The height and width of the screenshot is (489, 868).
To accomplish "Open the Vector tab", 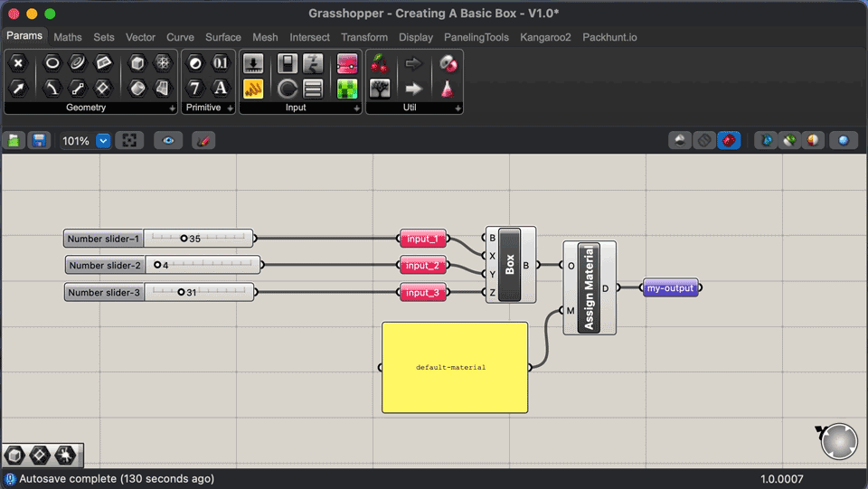I will [x=140, y=37].
